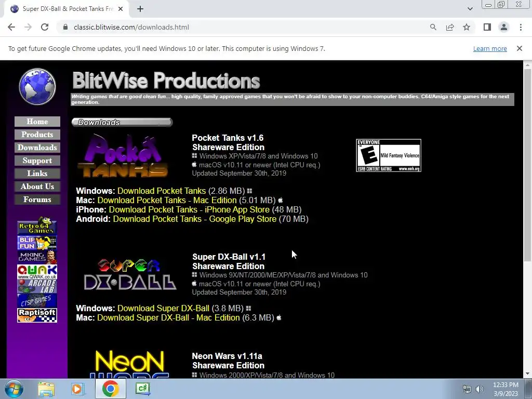Click the Arcade Lab banner
The image size is (532, 399).
pyautogui.click(x=37, y=286)
